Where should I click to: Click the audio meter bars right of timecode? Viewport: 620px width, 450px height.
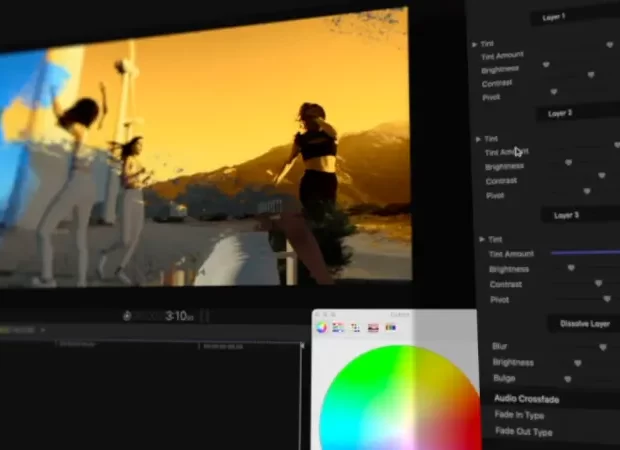coord(205,316)
